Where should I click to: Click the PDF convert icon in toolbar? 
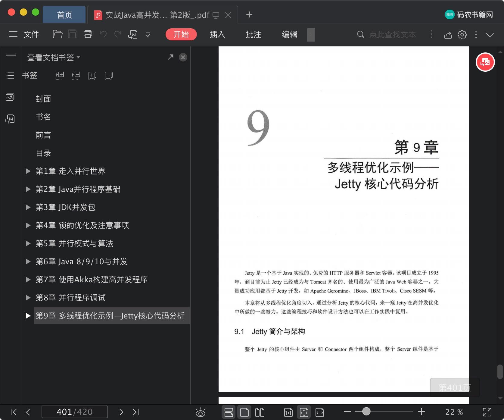133,34
